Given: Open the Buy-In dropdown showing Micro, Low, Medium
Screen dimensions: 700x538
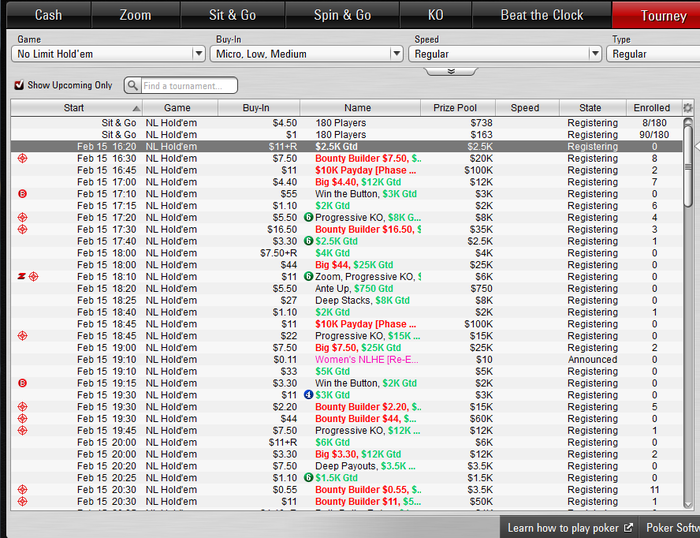Looking at the screenshot, I should 306,54.
